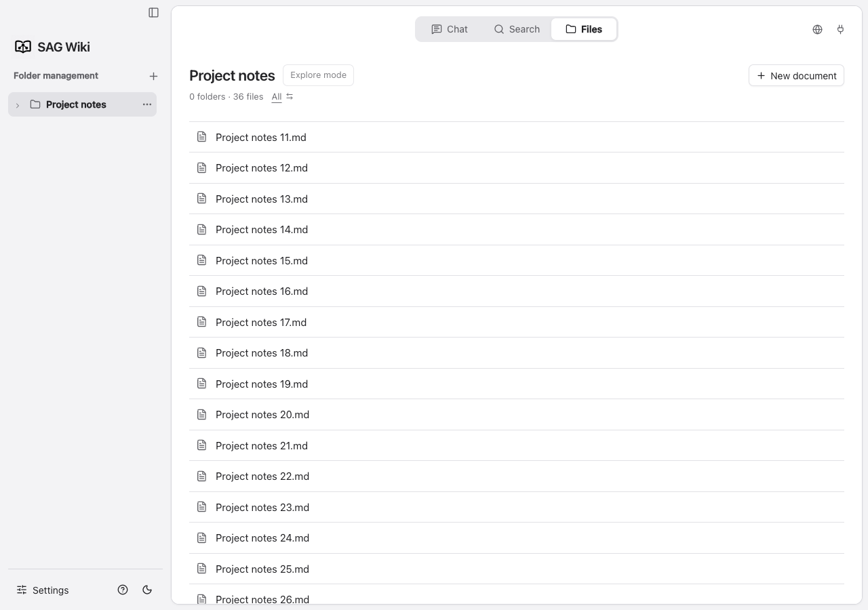Click the SAG Wiki logo icon
This screenshot has height=610, width=868.
click(x=23, y=47)
